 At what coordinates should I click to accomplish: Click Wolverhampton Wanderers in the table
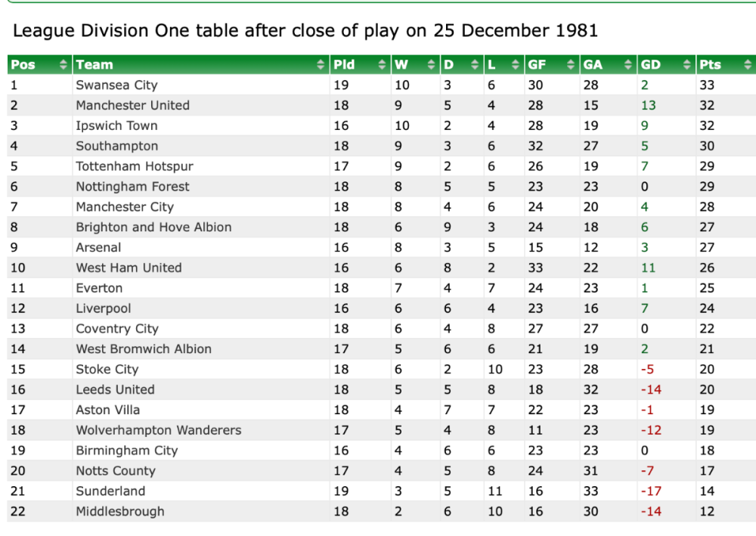coord(159,430)
